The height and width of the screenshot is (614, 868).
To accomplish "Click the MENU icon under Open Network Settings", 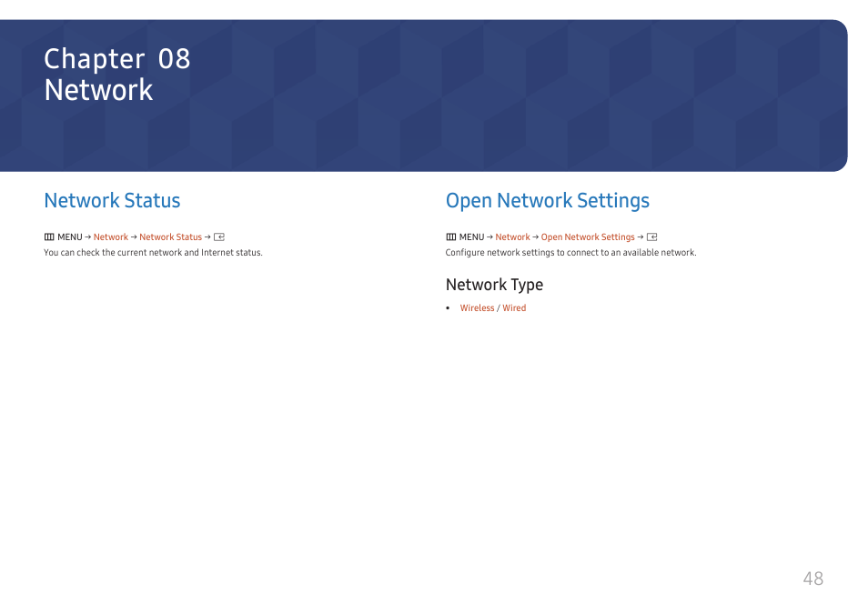I will (x=451, y=237).
